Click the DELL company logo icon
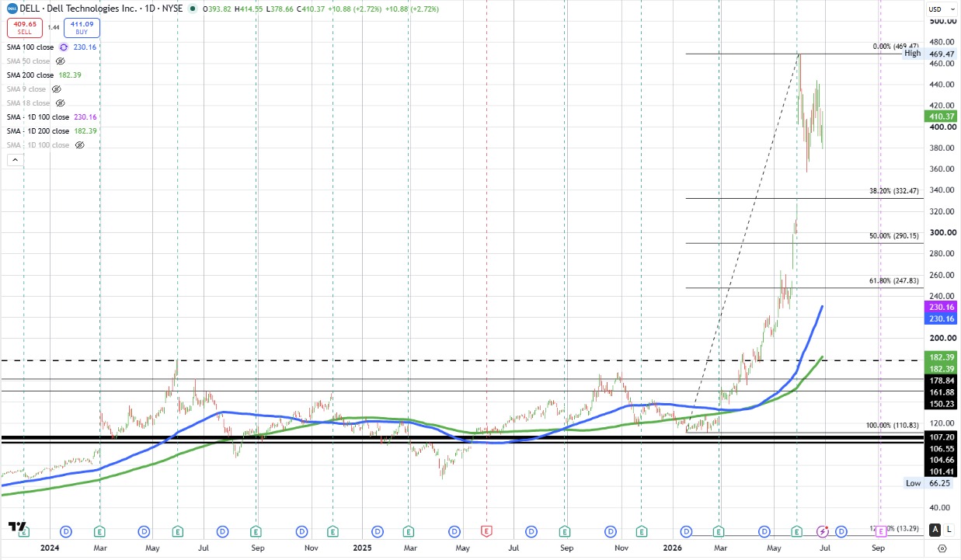 click(x=11, y=9)
